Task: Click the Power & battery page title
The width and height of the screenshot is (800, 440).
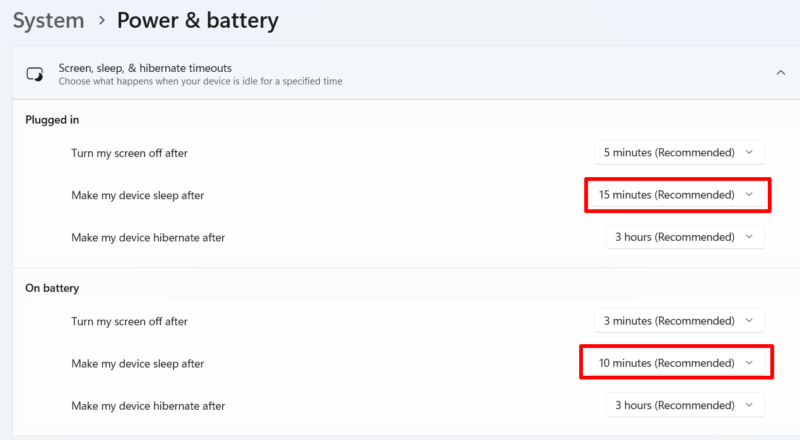Action: pyautogui.click(x=198, y=20)
